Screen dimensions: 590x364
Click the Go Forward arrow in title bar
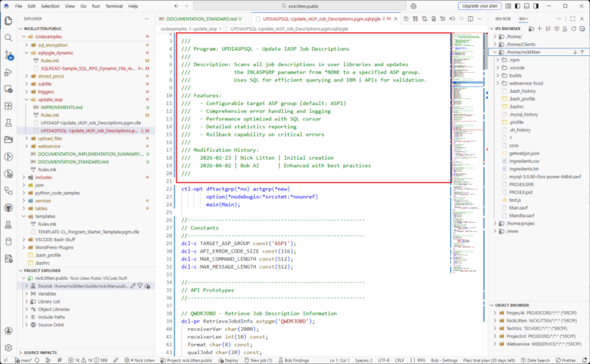point(186,6)
